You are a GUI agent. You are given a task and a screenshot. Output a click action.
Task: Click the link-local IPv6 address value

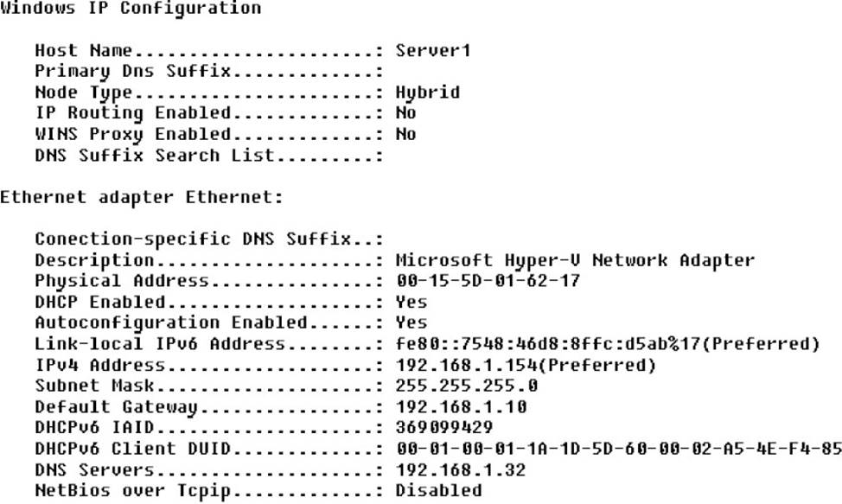(607, 344)
